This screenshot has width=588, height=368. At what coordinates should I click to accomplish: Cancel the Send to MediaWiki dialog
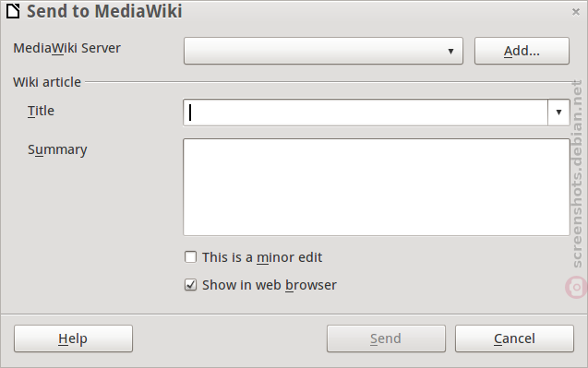pos(514,338)
